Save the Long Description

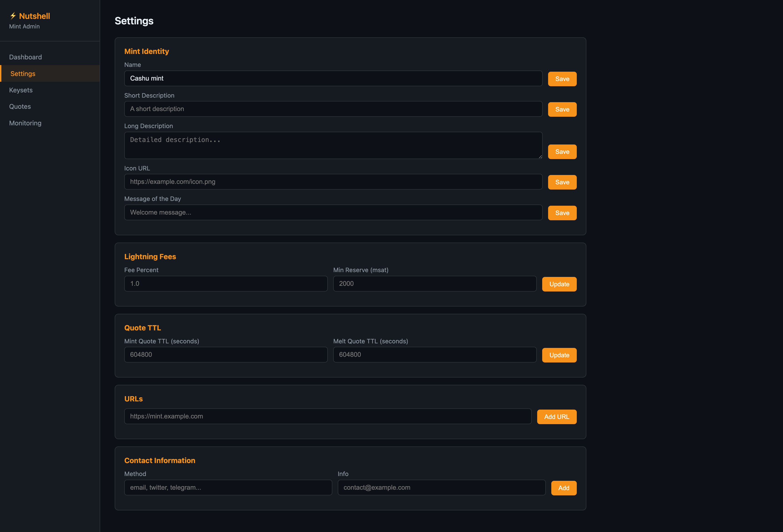click(562, 152)
